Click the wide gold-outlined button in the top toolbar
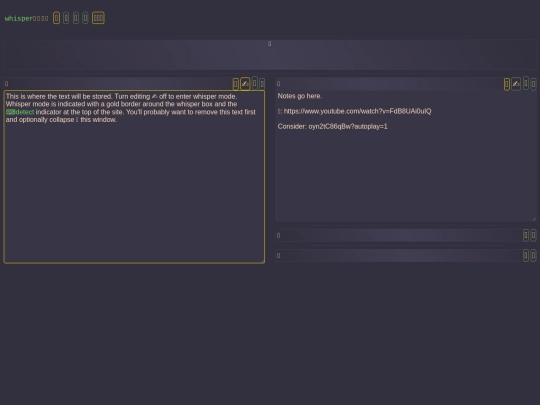 coord(98,18)
